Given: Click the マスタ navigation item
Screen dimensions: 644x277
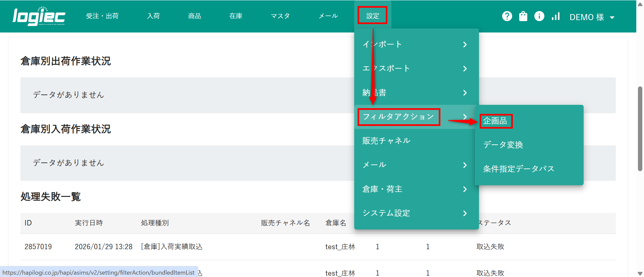Looking at the screenshot, I should pyautogui.click(x=280, y=16).
